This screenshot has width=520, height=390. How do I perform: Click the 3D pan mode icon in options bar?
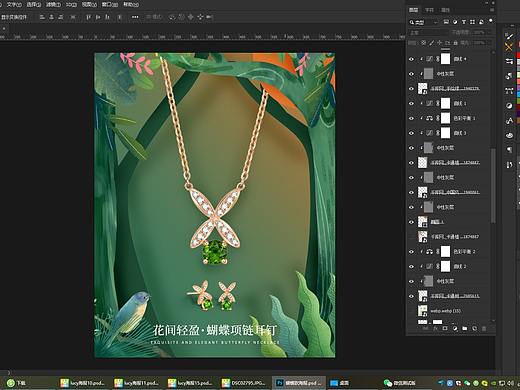pyautogui.click(x=190, y=17)
